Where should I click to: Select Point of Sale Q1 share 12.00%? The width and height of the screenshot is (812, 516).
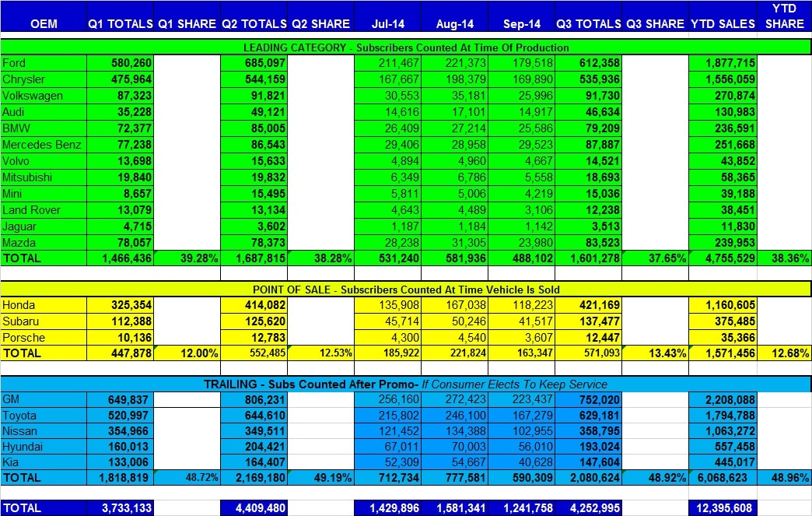pos(187,353)
